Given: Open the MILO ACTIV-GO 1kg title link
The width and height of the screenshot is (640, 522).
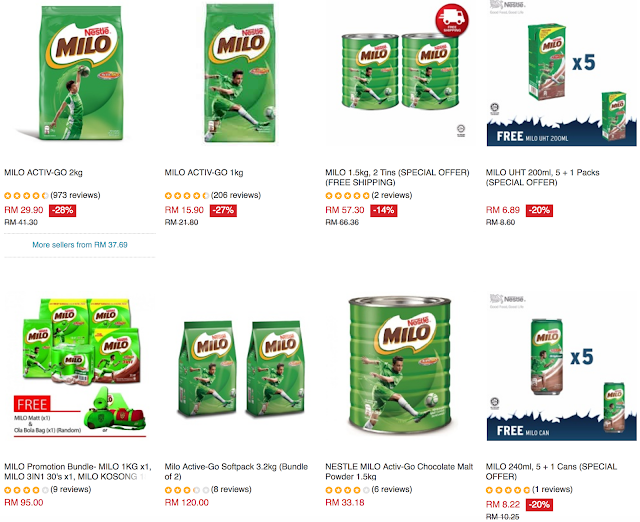Looking at the screenshot, I should [x=204, y=173].
